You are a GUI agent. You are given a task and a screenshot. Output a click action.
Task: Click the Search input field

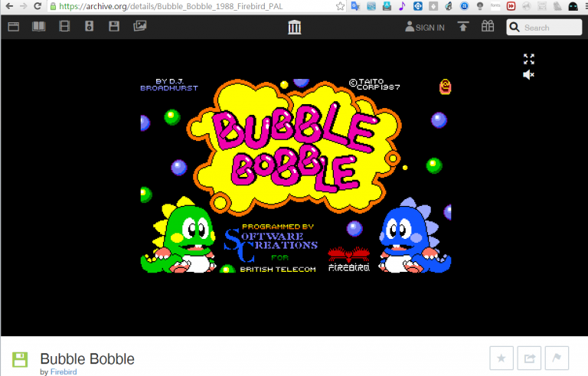[x=544, y=28]
